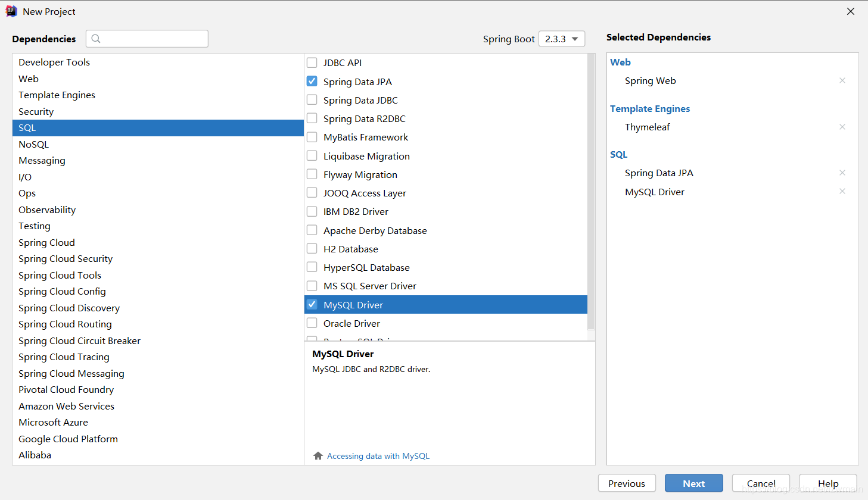Focus the dependencies search field
Screen dimensions: 868x500
tap(147, 39)
